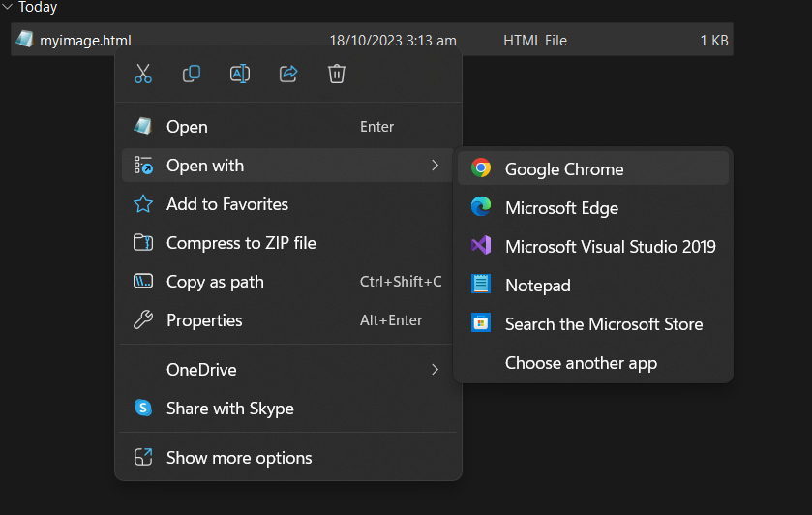The height and width of the screenshot is (515, 812).
Task: Click the Cut scissors icon
Action: tap(143, 74)
